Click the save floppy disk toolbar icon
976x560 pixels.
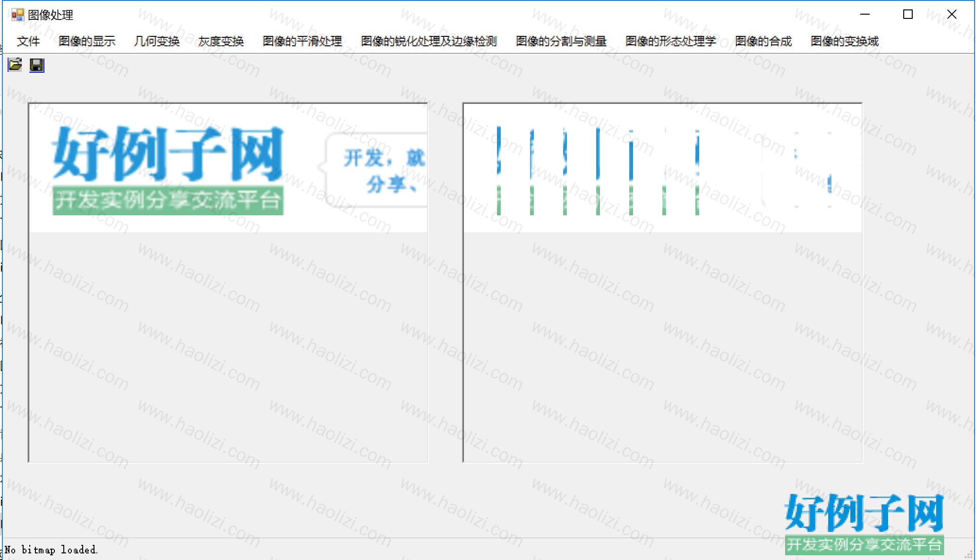coord(37,65)
